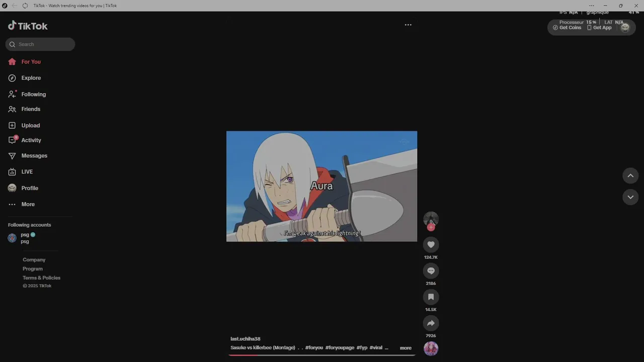
Task: Click Get Coins button
Action: 567,28
